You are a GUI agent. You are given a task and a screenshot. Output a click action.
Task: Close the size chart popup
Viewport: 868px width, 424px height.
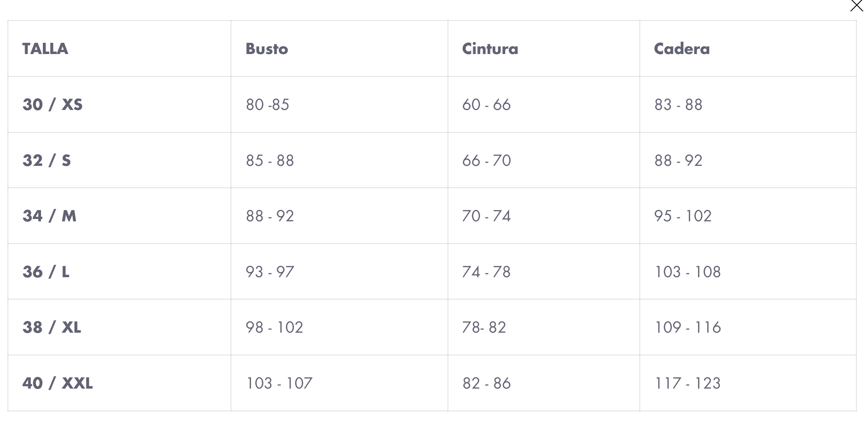856,6
